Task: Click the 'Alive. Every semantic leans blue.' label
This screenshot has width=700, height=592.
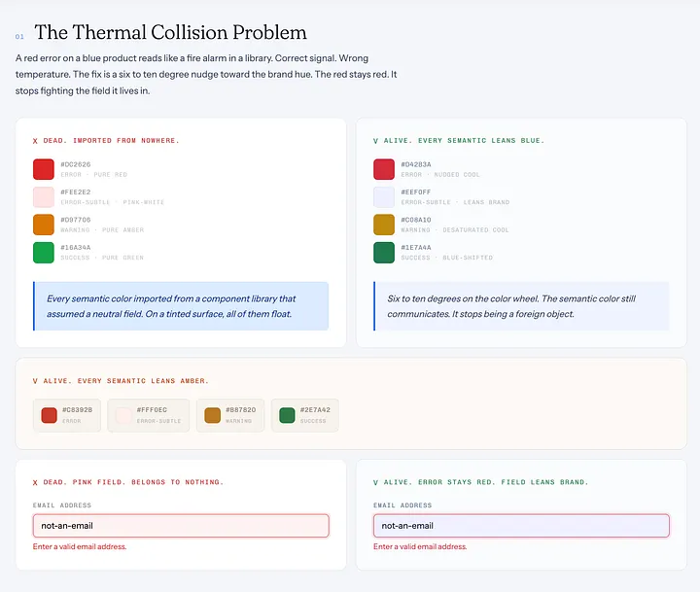Action: (459, 141)
